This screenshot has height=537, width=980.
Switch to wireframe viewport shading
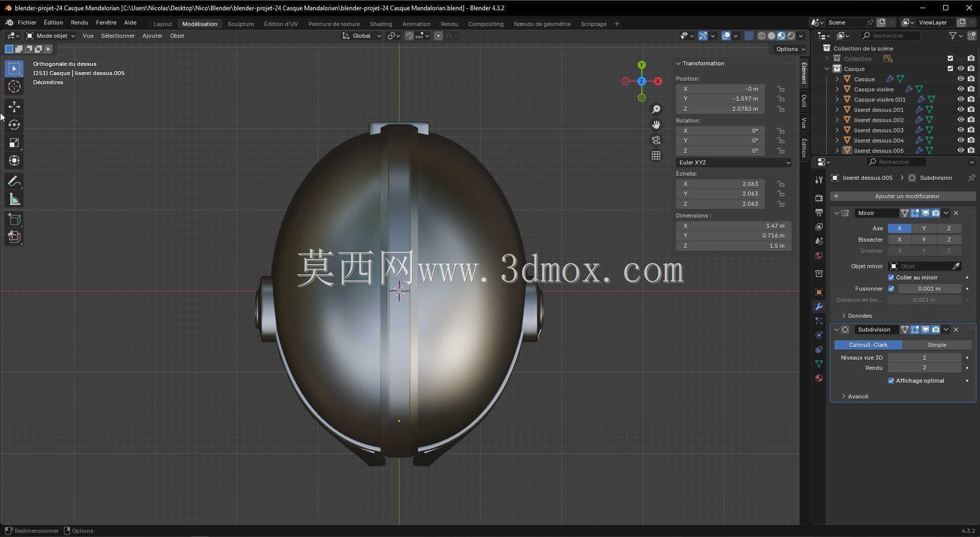pos(762,36)
